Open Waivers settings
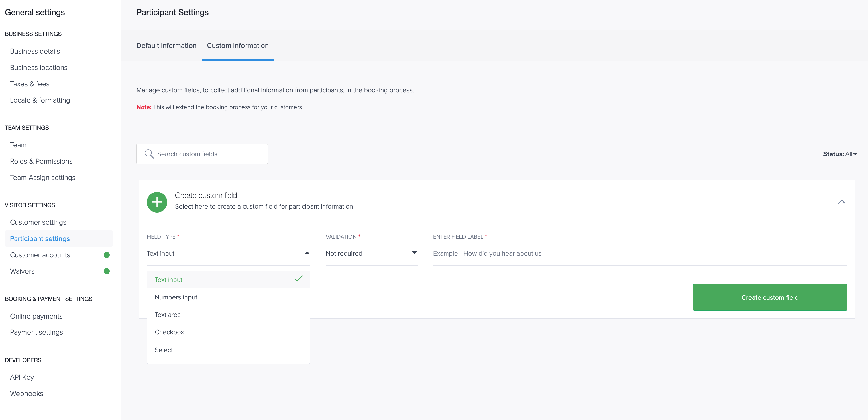The width and height of the screenshot is (868, 420). [22, 271]
